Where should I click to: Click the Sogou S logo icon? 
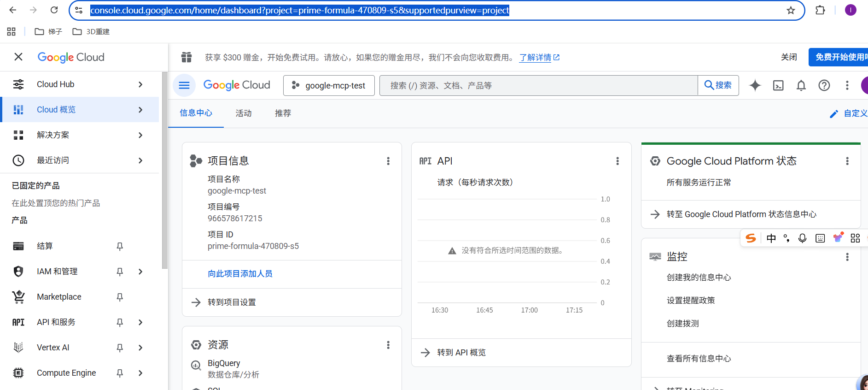pyautogui.click(x=751, y=238)
